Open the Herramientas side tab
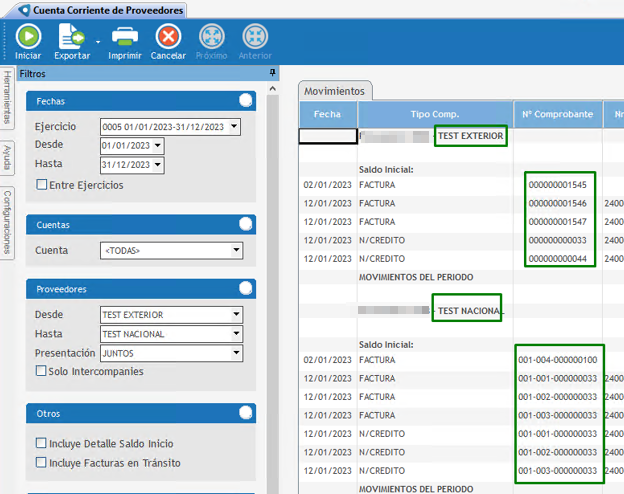Screen dimensions: 624x494 [7, 98]
